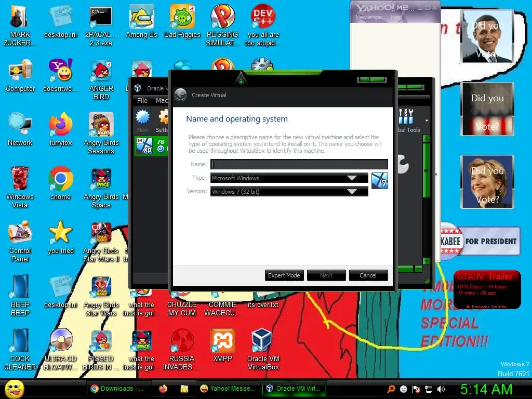Open the File menu in VirtualBox
The width and height of the screenshot is (532, 399).
(142, 100)
